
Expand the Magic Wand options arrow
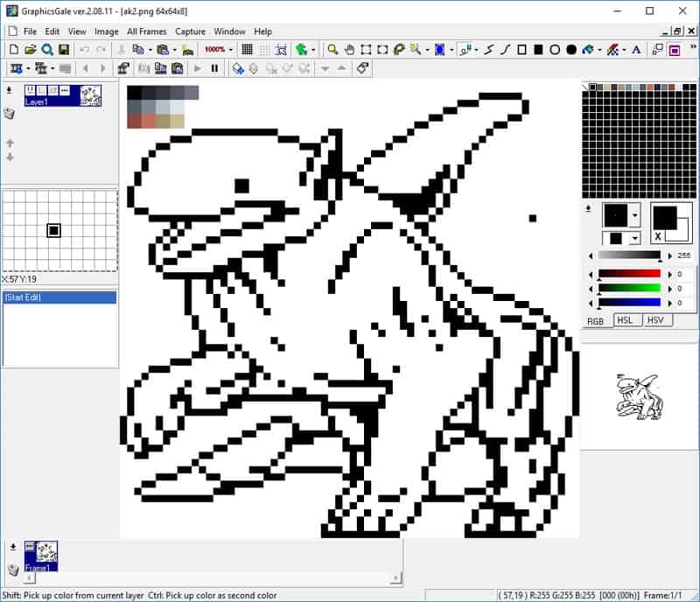(427, 50)
